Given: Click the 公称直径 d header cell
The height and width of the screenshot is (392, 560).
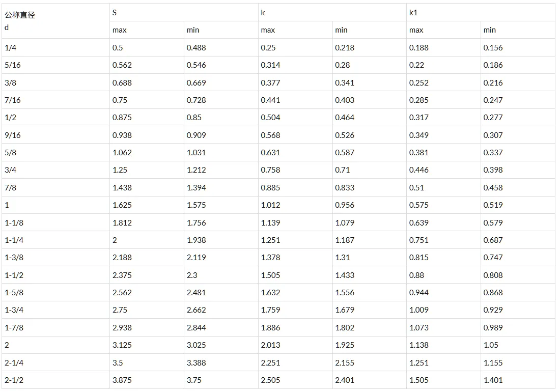Looking at the screenshot, I should pos(55,21).
